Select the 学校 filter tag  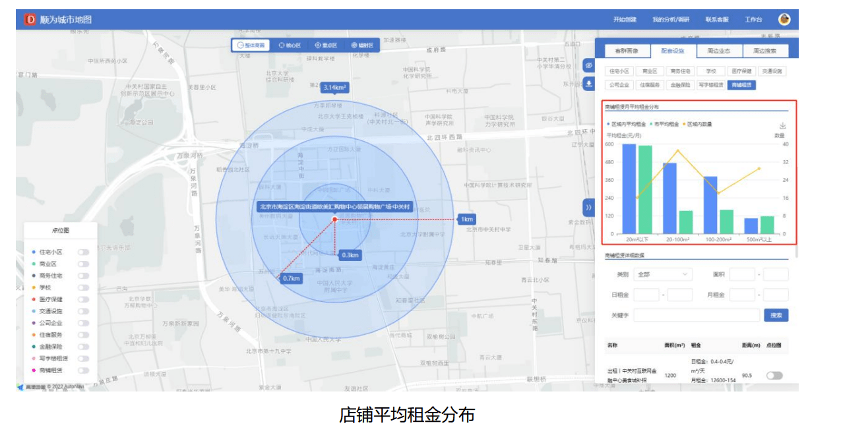710,71
